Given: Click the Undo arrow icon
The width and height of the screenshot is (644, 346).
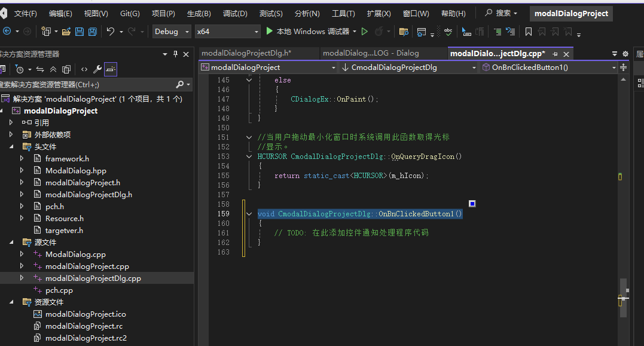Looking at the screenshot, I should 111,32.
